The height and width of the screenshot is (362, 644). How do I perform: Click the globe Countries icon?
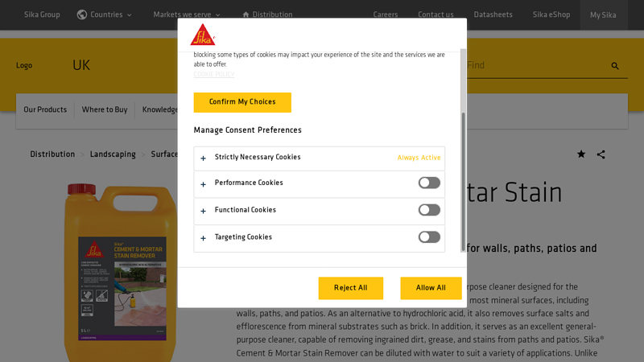coord(82,14)
